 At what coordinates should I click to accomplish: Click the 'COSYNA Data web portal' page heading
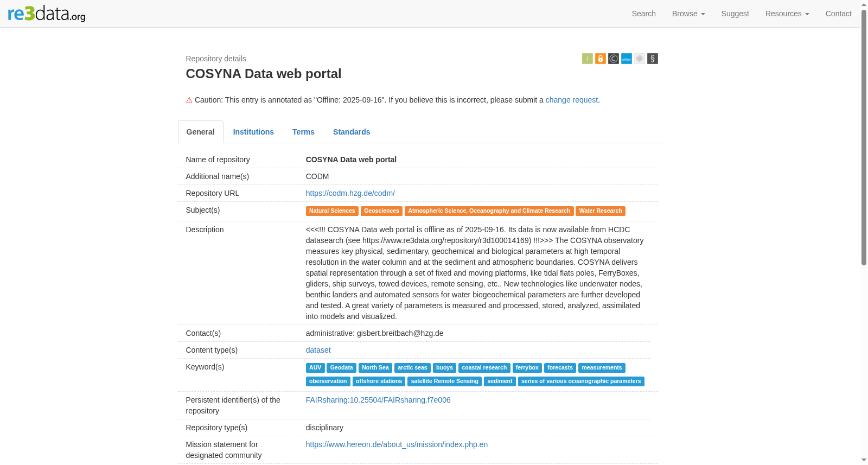coord(264,74)
